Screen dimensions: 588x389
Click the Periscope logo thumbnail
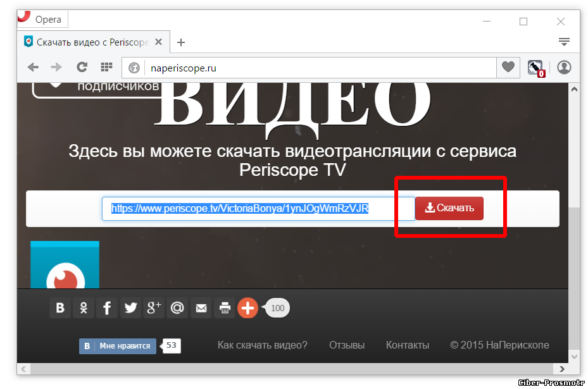pos(65,264)
